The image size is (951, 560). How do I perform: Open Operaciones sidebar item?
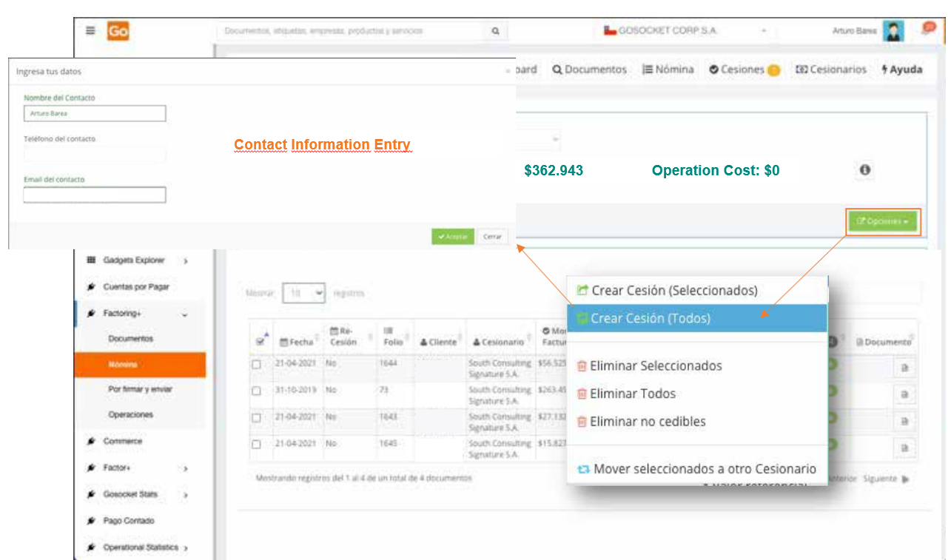(x=130, y=415)
